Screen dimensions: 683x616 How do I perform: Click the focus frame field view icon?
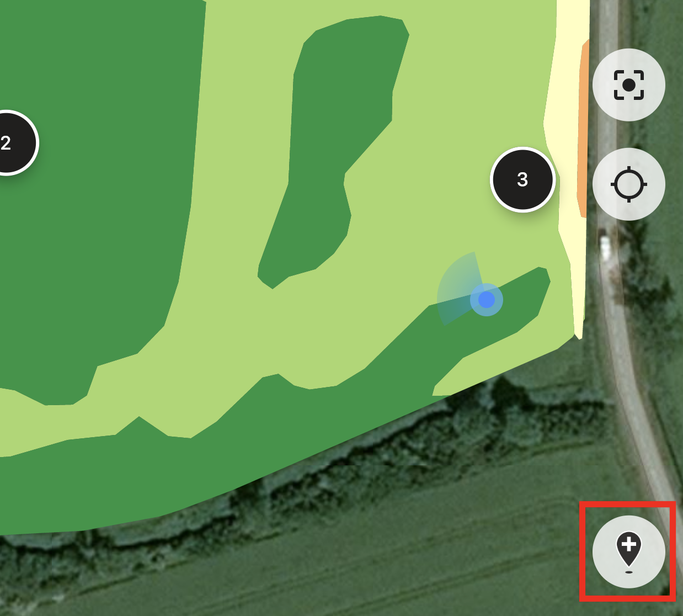coord(628,84)
